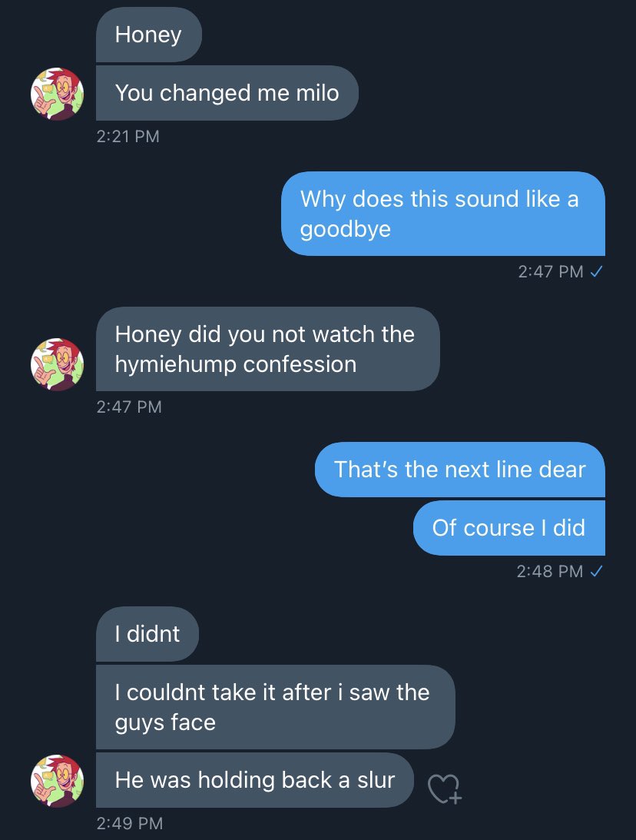Image resolution: width=636 pixels, height=840 pixels.
Task: Tap the avatar next to 'He was holding back a slur'
Action: coord(57,781)
